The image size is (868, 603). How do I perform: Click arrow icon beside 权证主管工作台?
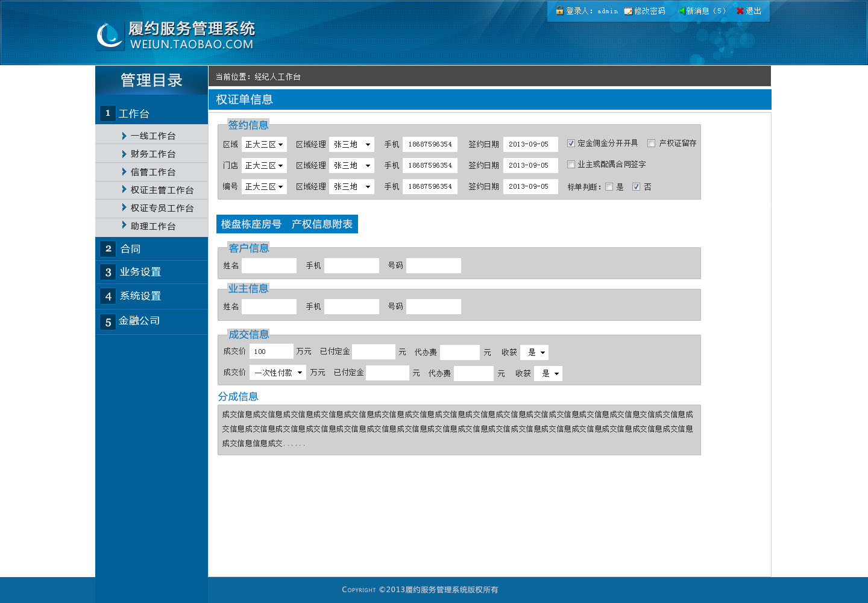click(124, 189)
